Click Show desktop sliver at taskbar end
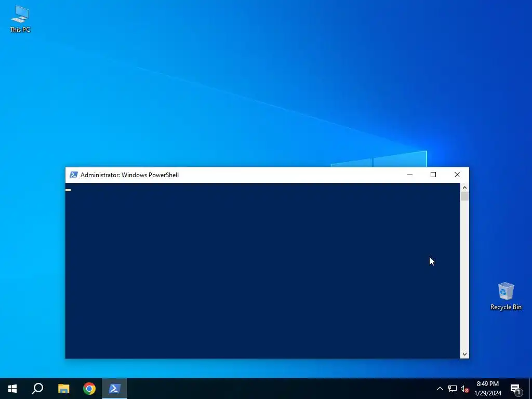 click(530, 389)
